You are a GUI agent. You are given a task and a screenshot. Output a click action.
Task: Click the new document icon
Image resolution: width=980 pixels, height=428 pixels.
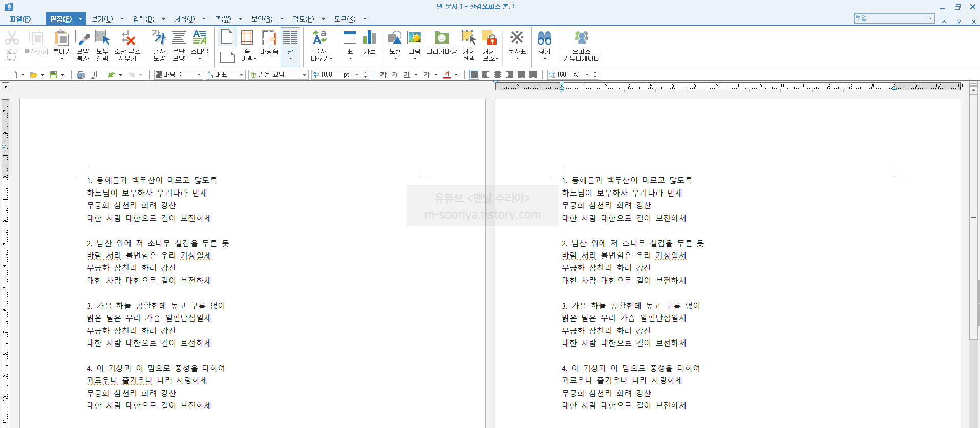point(14,75)
